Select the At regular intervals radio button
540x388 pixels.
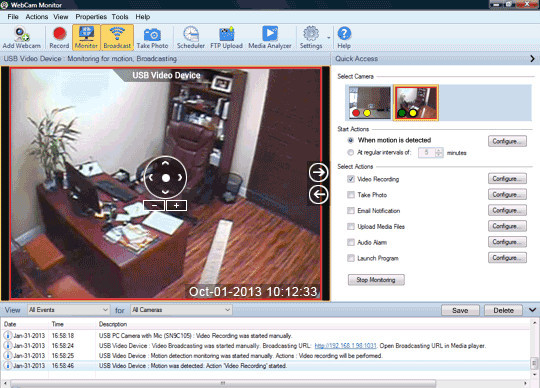pos(350,153)
